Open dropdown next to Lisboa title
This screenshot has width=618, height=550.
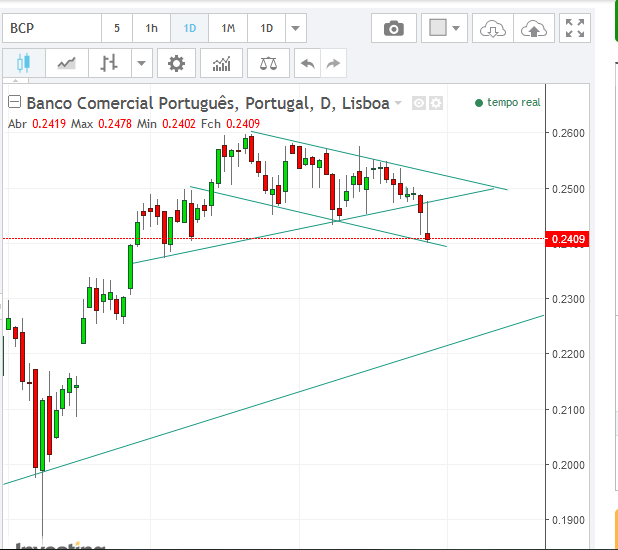[398, 103]
